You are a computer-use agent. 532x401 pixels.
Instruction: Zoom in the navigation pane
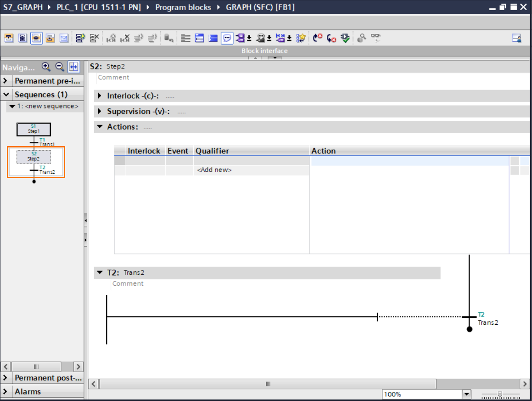click(46, 67)
